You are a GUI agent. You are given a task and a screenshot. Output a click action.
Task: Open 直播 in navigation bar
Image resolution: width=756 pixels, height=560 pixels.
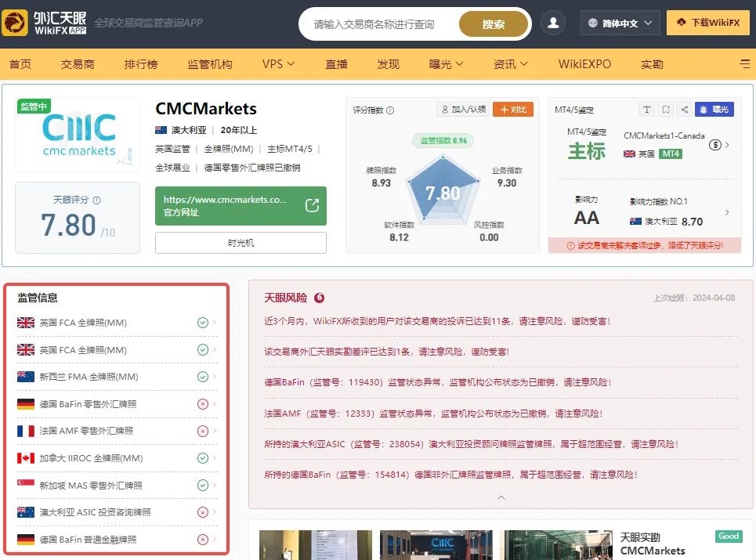pos(336,63)
